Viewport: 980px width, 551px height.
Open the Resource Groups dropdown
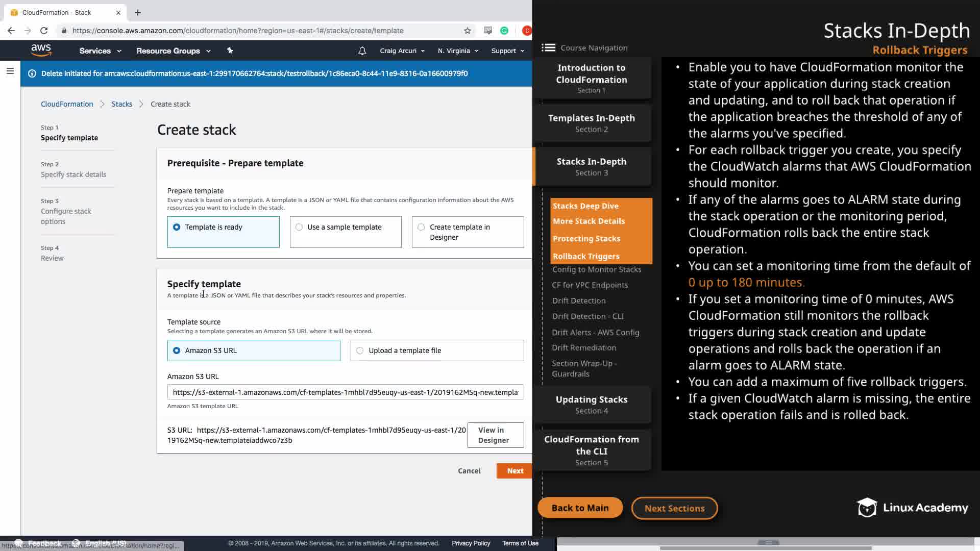click(x=173, y=51)
